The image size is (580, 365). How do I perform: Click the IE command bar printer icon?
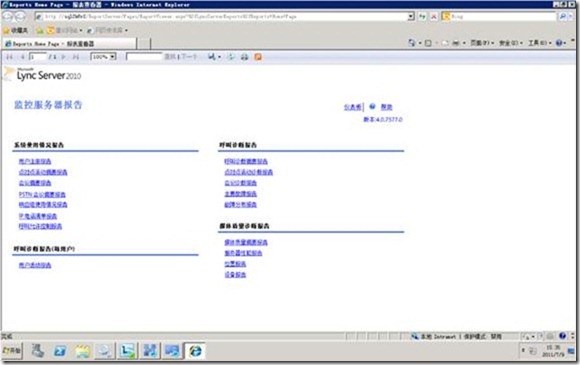click(456, 43)
